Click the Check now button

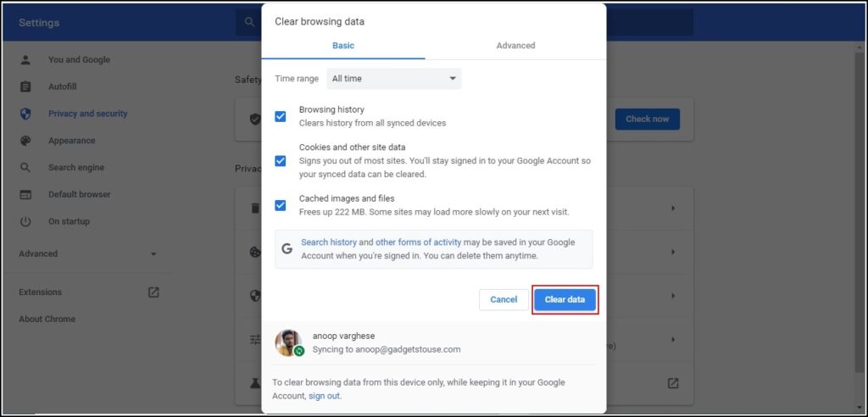point(647,119)
